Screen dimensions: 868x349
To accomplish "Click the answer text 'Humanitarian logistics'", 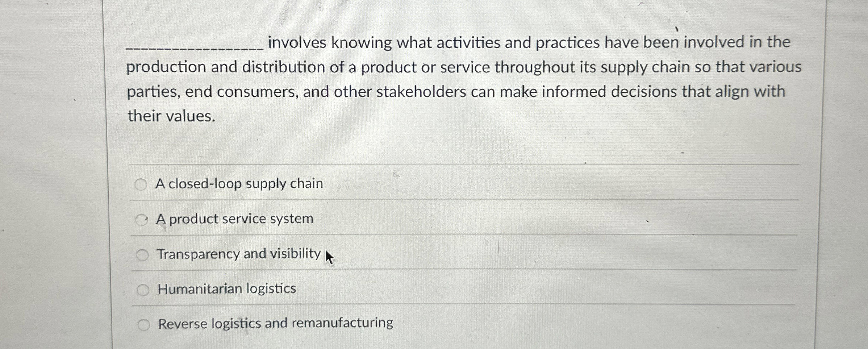I will 226,289.
